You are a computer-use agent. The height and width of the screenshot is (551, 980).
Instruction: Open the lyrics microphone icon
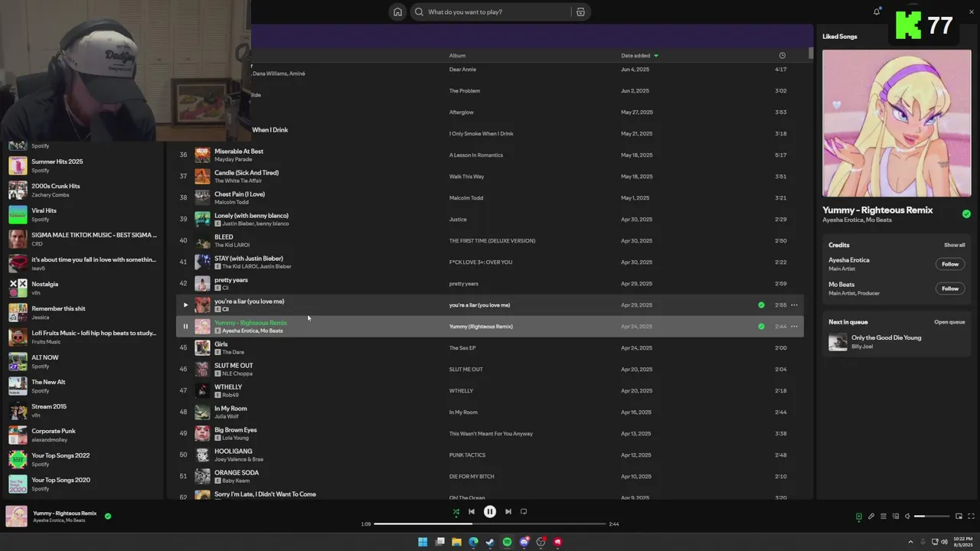[x=871, y=516]
